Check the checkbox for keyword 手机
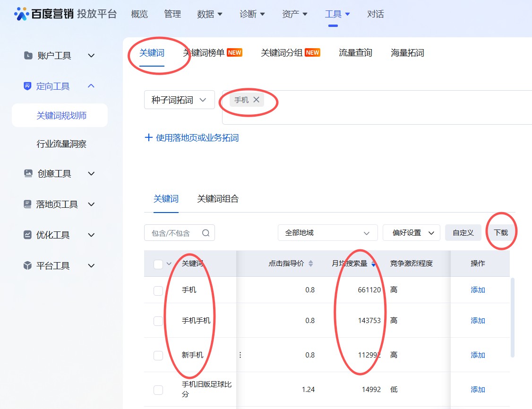532x409 pixels. [x=158, y=291]
